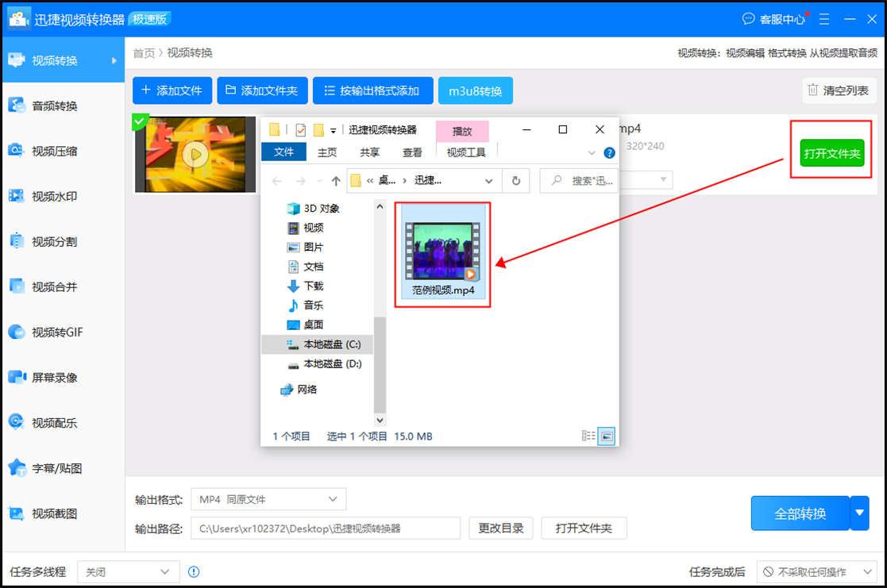This screenshot has height=588, width=887.
Task: Open quick access toolbar customize dropdown
Action: pos(334,131)
